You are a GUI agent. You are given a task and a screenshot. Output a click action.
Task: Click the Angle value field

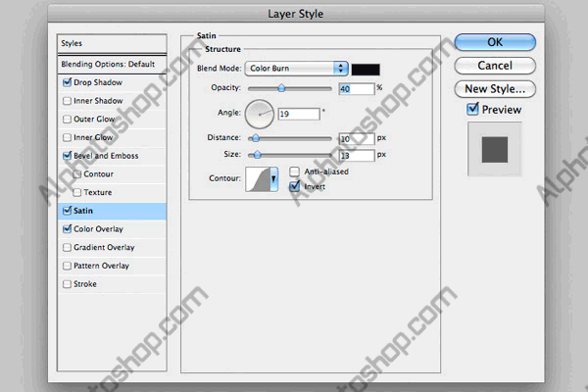(x=299, y=114)
